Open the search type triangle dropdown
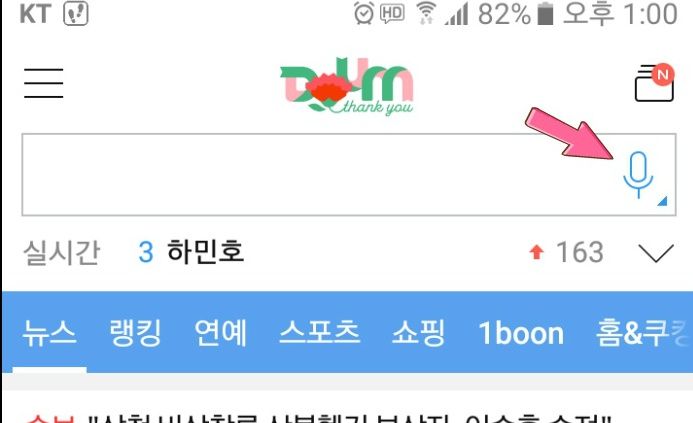 (x=662, y=202)
